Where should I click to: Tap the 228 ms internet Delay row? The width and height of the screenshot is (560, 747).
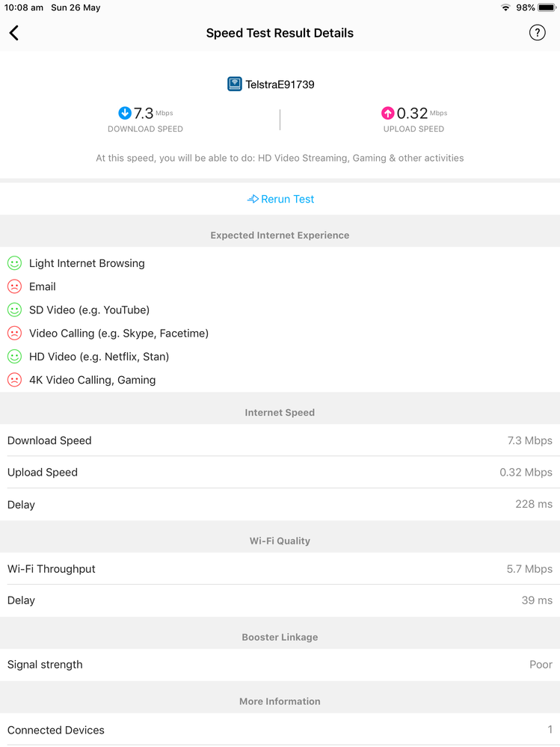(x=280, y=505)
